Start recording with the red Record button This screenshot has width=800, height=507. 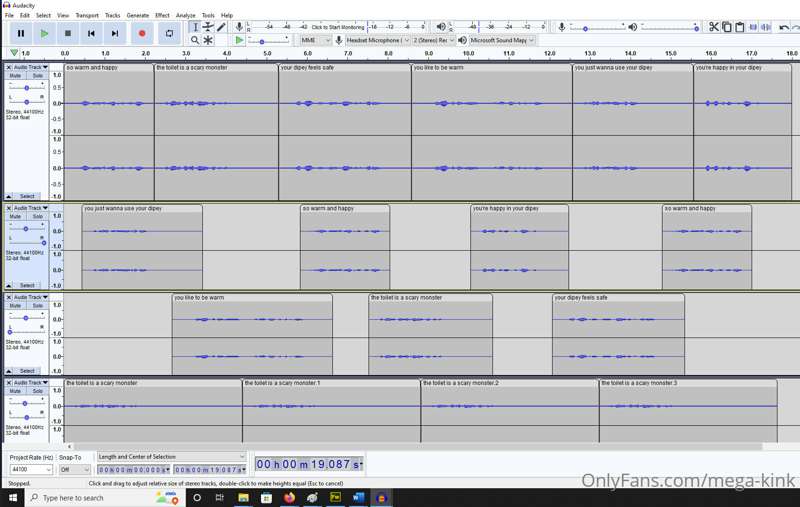pyautogui.click(x=142, y=34)
